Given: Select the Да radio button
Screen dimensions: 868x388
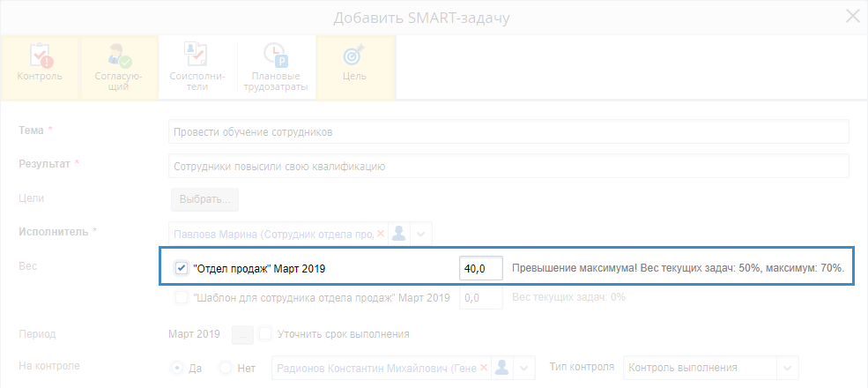Looking at the screenshot, I should pos(176,368).
